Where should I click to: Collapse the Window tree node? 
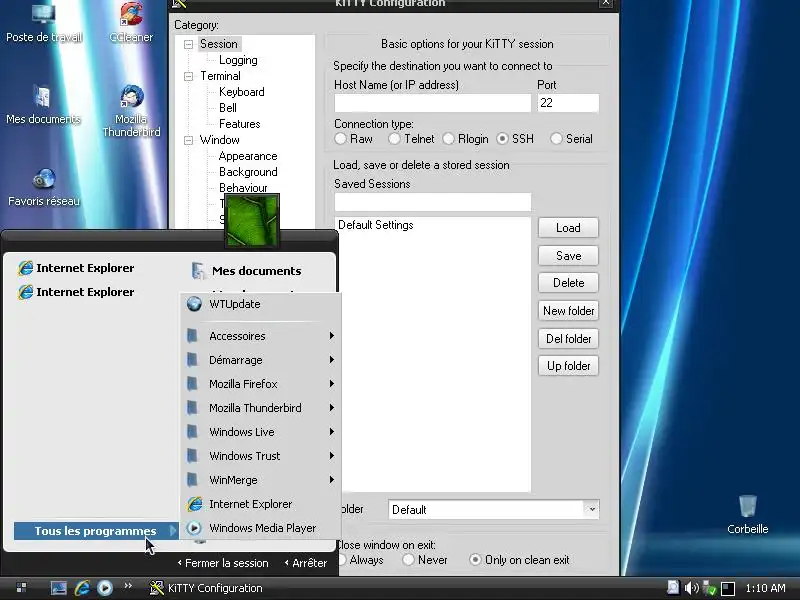point(188,140)
